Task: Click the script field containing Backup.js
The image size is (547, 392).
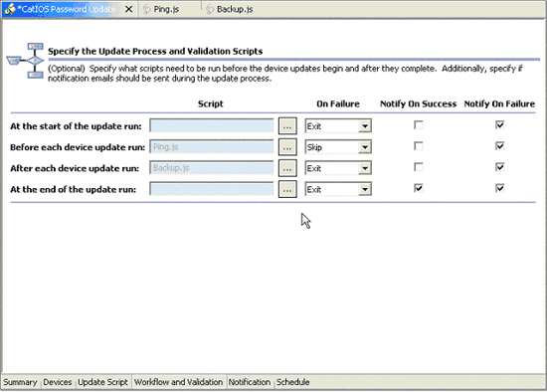Action: coord(212,168)
